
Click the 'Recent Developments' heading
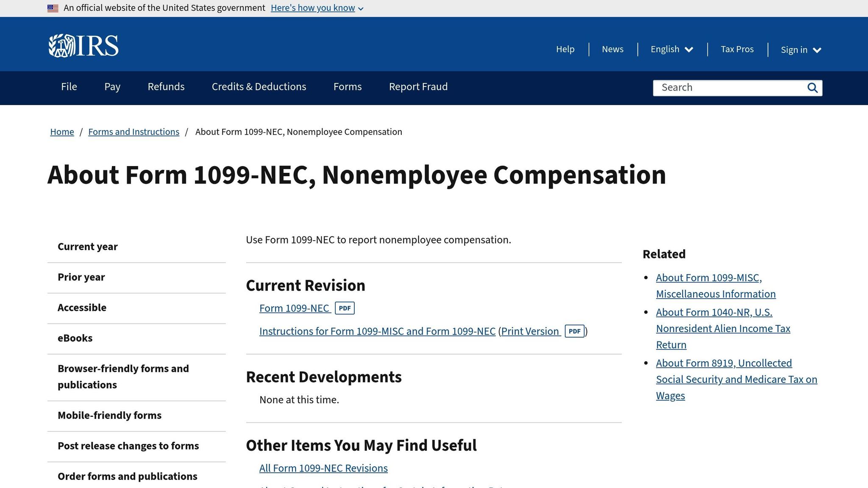(x=324, y=377)
